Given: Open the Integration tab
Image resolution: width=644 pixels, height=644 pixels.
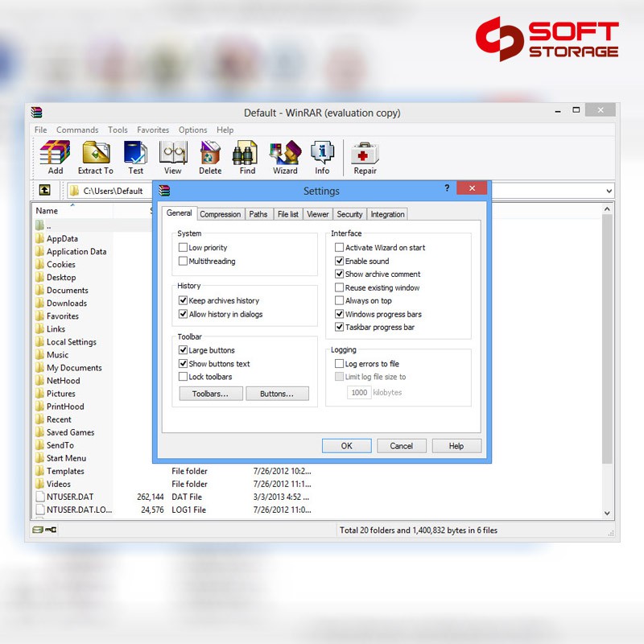Looking at the screenshot, I should [387, 214].
